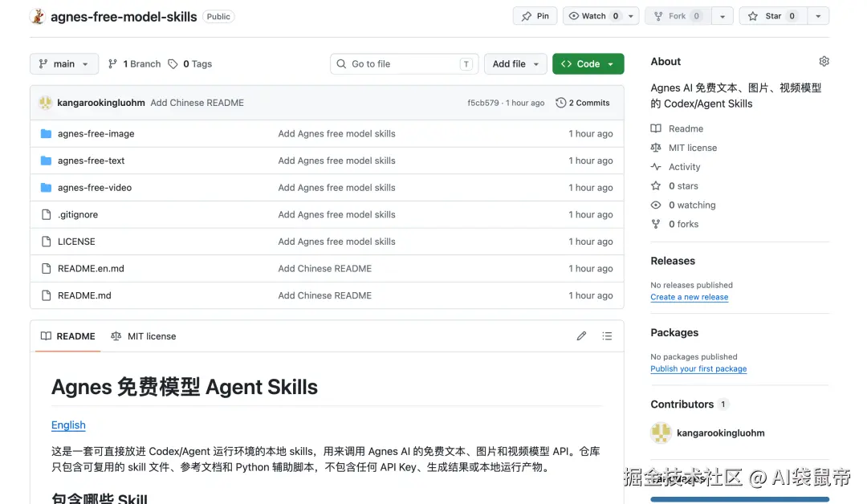Click the contributor kangarookingluohm avatar
Screen dimensions: 867x504
coord(661,433)
